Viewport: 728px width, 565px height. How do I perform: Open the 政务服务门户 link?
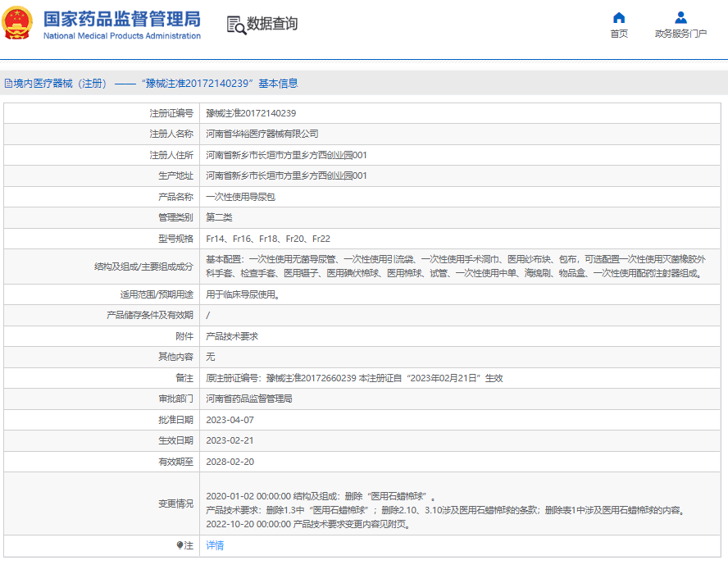[680, 34]
